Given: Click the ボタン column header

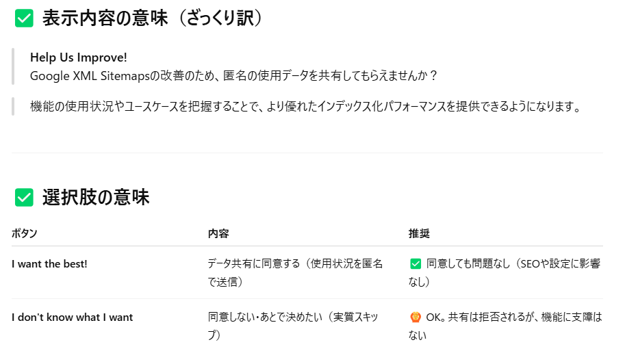Looking at the screenshot, I should (25, 233).
